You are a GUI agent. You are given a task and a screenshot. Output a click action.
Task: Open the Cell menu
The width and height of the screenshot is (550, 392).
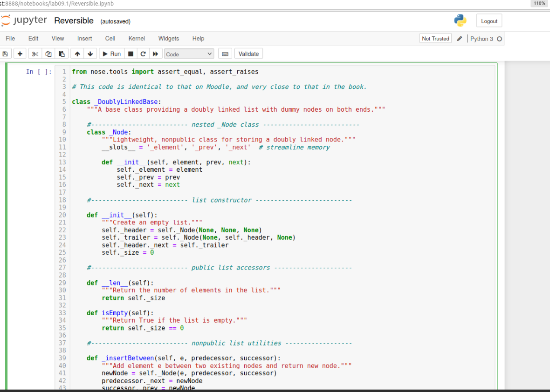(110, 39)
